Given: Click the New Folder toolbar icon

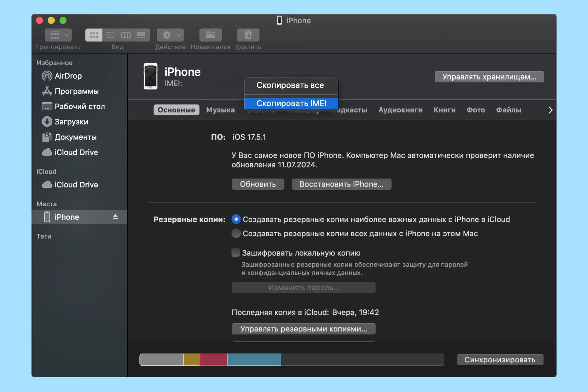Looking at the screenshot, I should (210, 35).
